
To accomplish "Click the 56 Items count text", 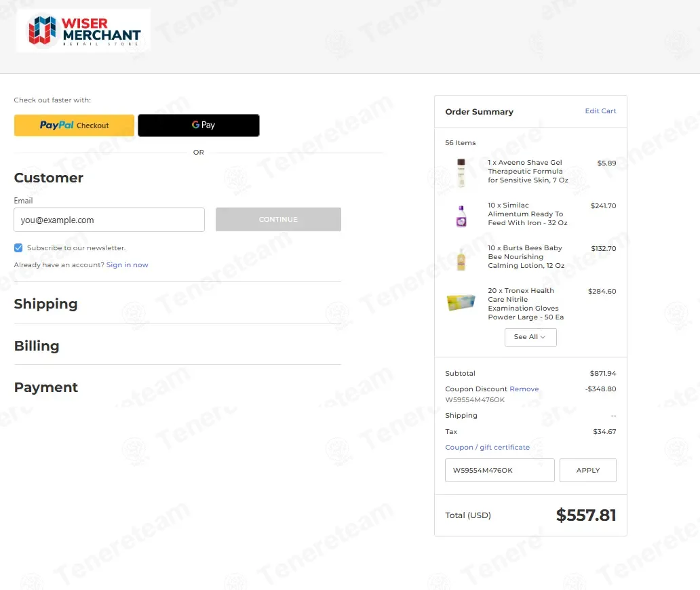I will (x=461, y=143).
